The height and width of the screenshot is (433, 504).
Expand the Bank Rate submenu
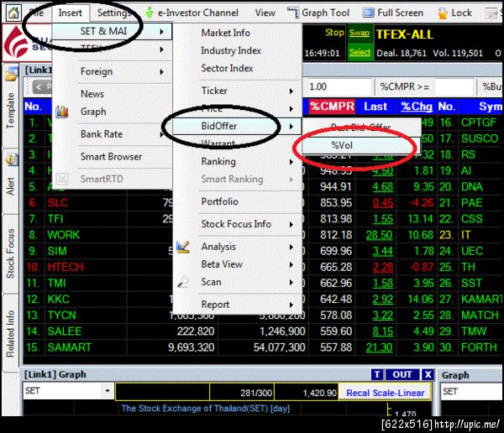161,134
